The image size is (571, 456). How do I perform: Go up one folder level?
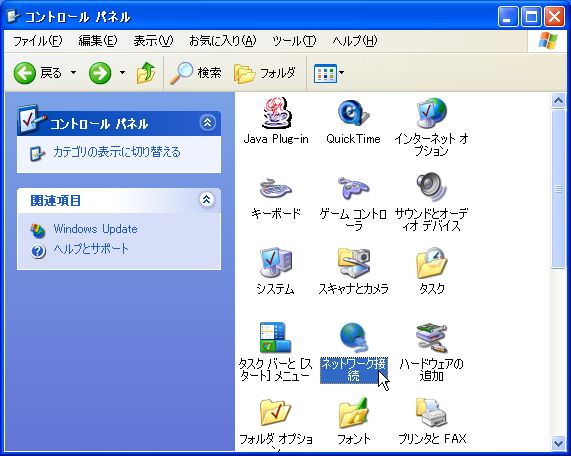click(146, 73)
